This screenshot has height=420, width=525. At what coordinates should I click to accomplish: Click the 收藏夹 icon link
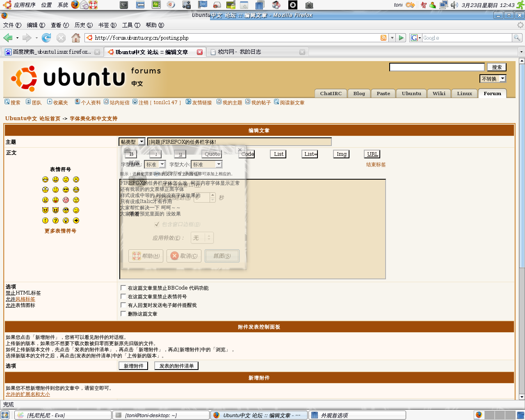pyautogui.click(x=57, y=102)
